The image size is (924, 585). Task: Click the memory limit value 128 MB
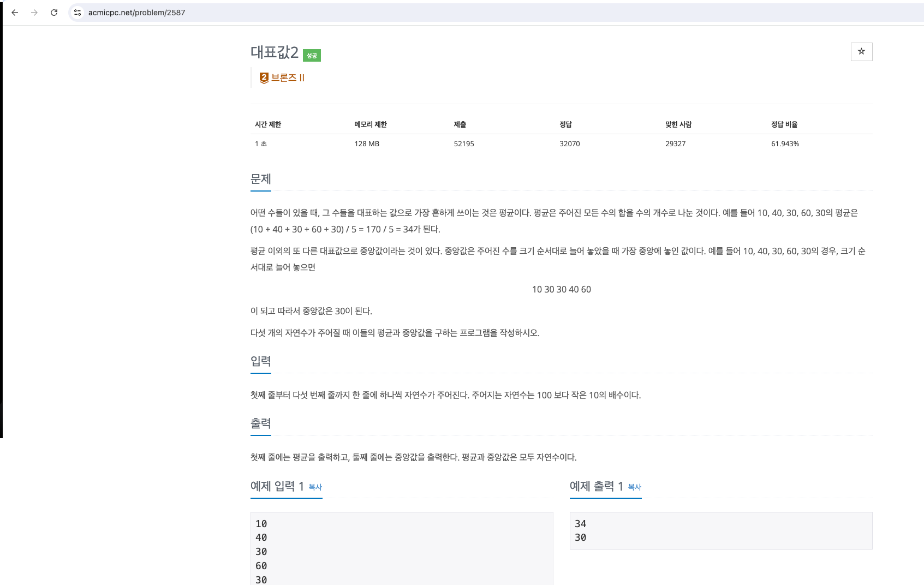coord(367,144)
